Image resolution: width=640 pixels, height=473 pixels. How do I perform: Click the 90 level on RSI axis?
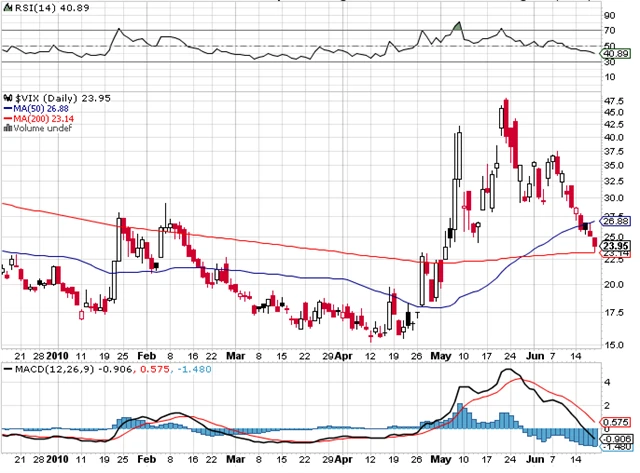coord(610,16)
